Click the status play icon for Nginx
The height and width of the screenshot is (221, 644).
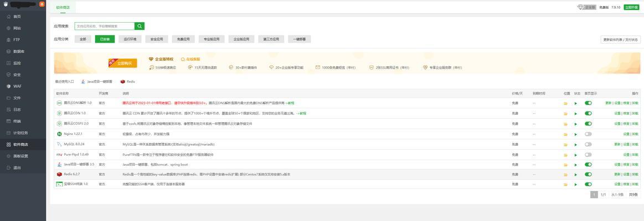pos(576,134)
